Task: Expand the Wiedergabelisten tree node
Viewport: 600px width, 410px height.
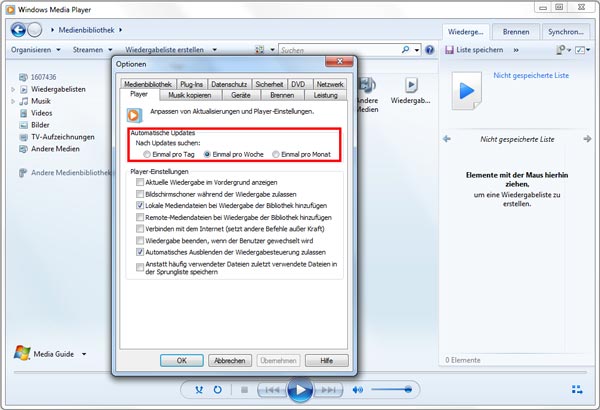Action: pyautogui.click(x=13, y=89)
